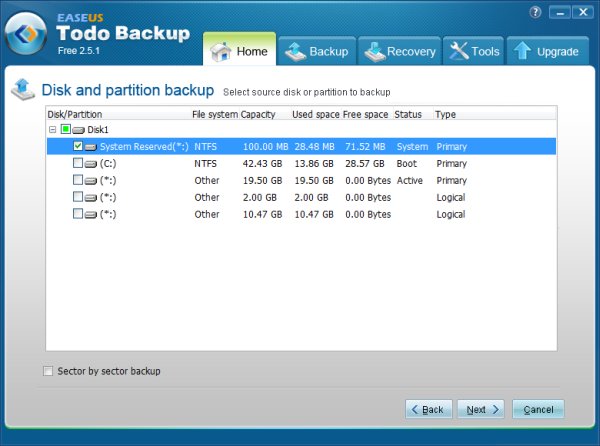Image resolution: width=600 pixels, height=446 pixels.
Task: Cancel the backup wizard
Action: [538, 409]
